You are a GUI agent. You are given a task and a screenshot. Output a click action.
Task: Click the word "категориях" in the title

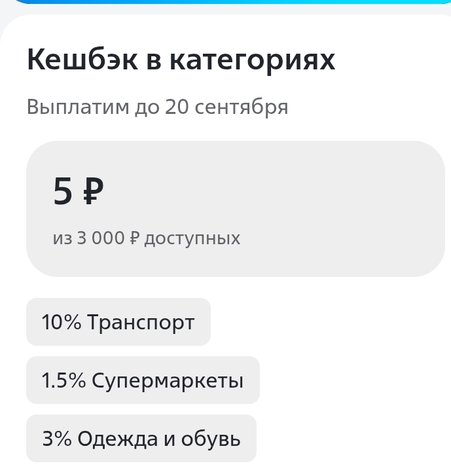pyautogui.click(x=252, y=60)
